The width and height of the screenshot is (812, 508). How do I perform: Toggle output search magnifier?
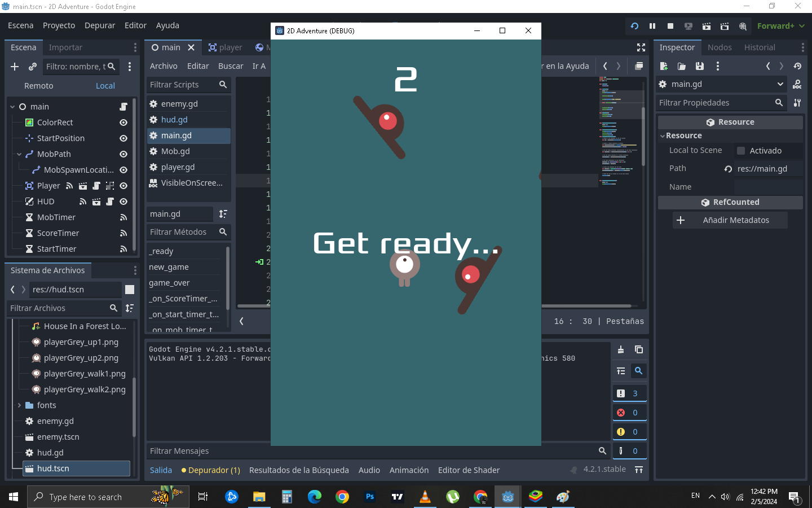[639, 371]
